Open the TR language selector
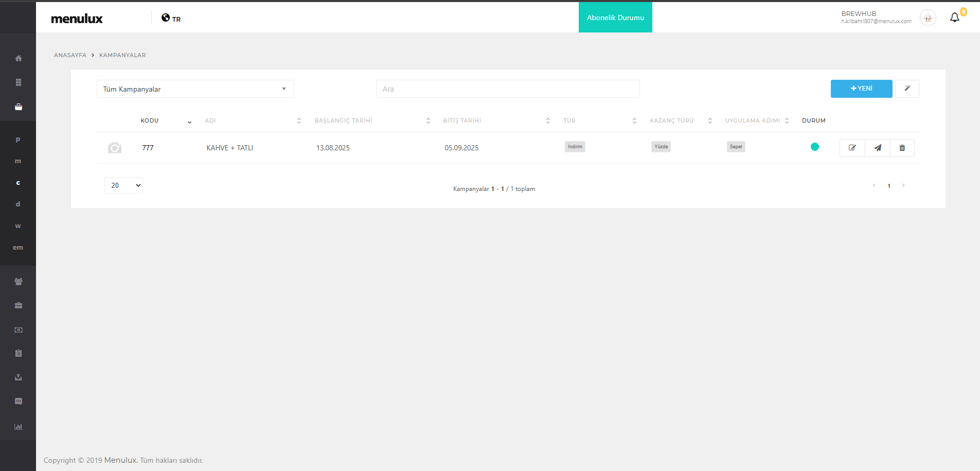This screenshot has height=471, width=980. (171, 19)
